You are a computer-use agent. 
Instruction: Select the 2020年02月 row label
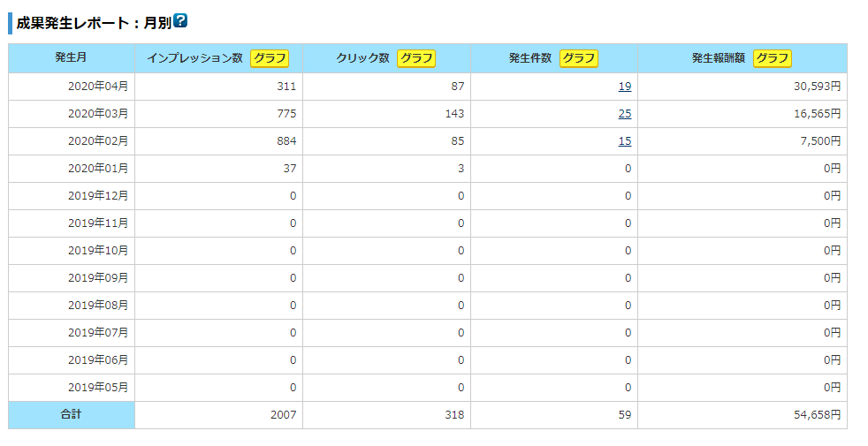98,141
